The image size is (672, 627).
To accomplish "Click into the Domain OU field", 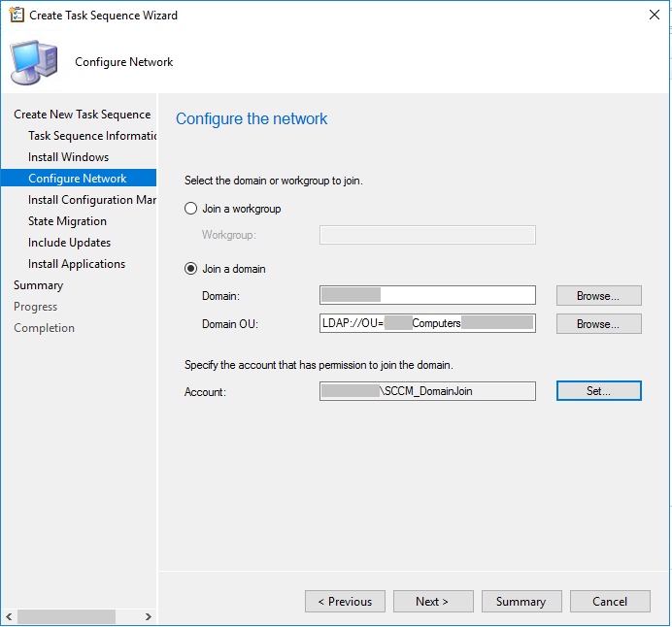I will [x=427, y=323].
